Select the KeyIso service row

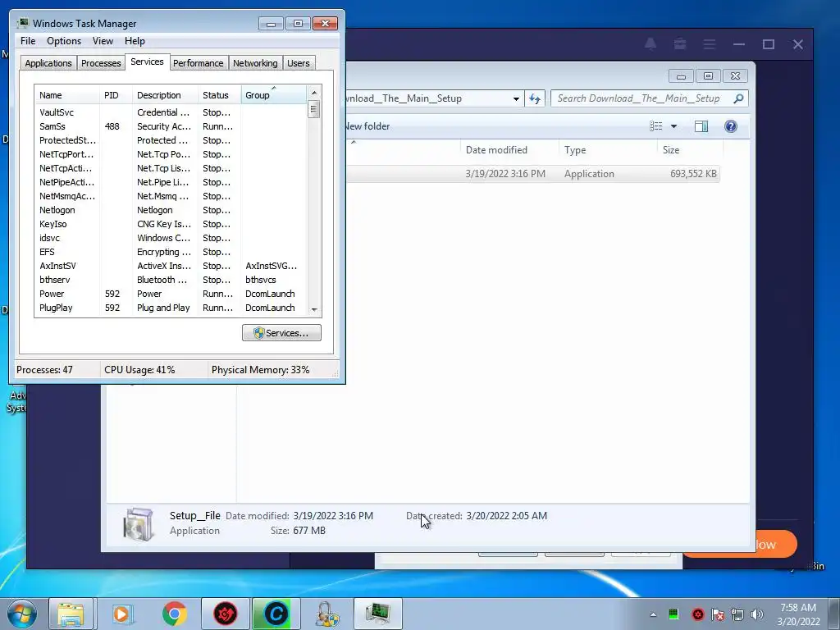click(171, 224)
